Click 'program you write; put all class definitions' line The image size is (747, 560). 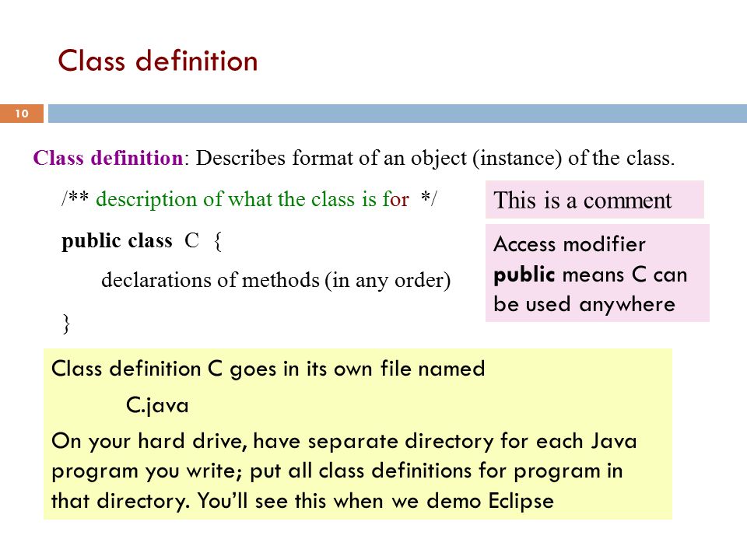click(x=337, y=471)
